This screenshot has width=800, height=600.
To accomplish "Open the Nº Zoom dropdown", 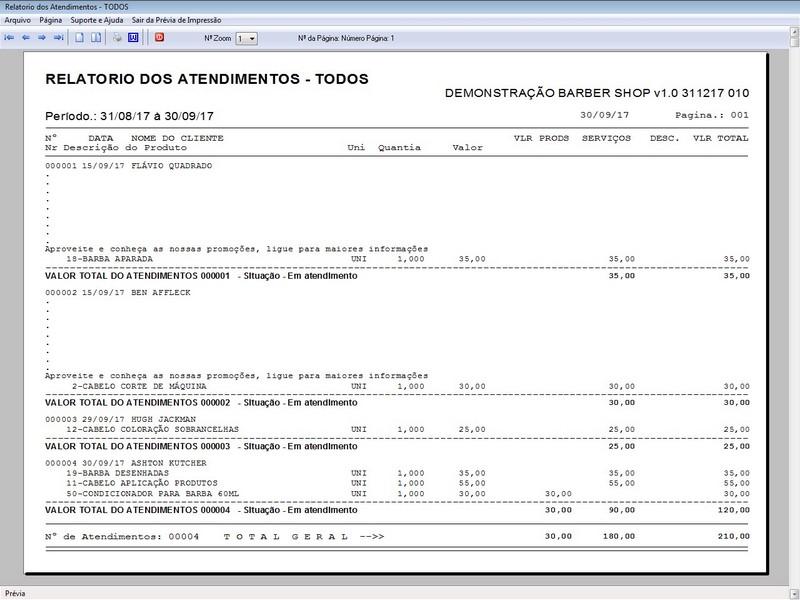I will [246, 38].
